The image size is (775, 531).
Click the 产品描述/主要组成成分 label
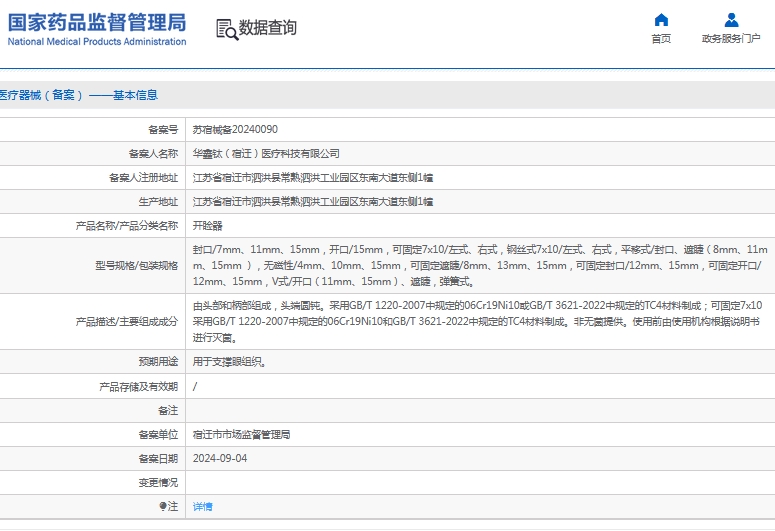click(x=127, y=321)
